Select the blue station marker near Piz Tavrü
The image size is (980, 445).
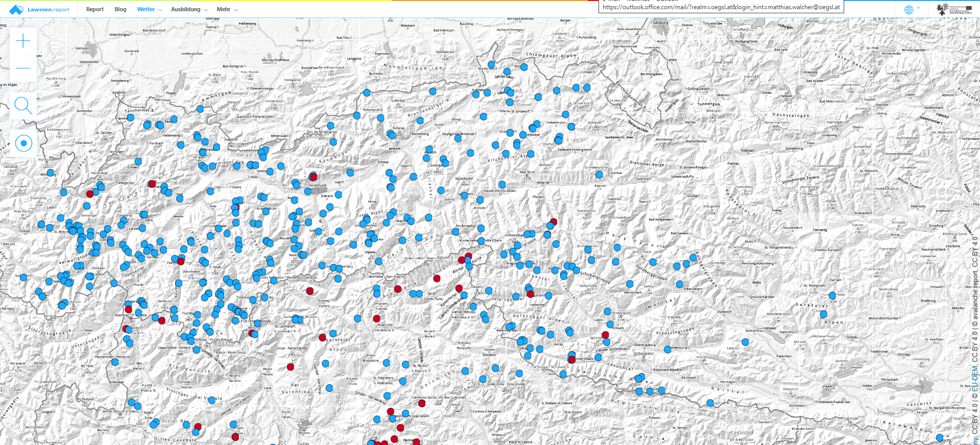115,362
